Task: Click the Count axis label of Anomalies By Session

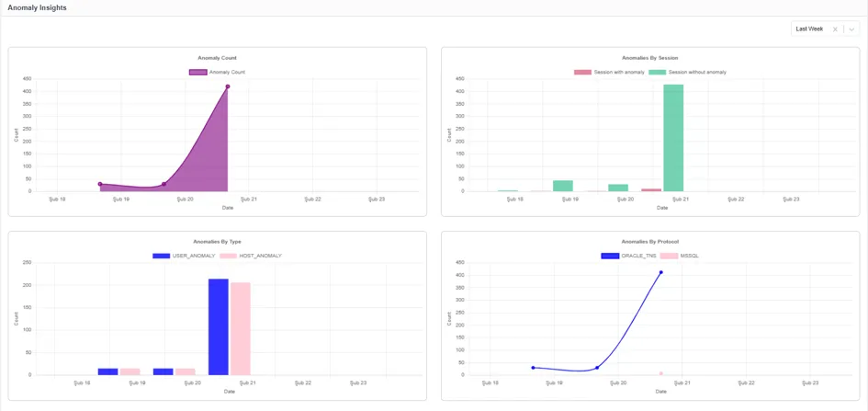Action: 449,134
